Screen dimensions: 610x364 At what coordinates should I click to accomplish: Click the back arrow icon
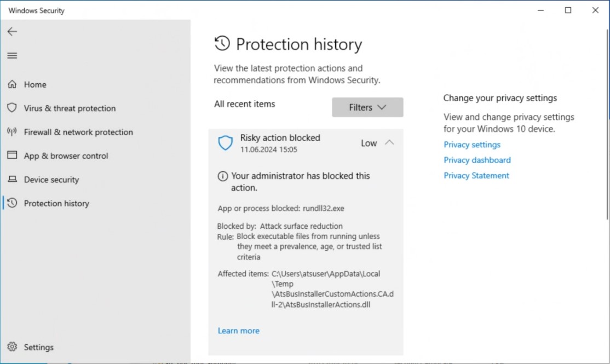tap(12, 32)
